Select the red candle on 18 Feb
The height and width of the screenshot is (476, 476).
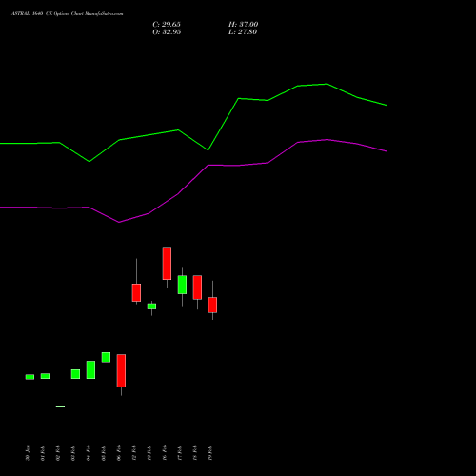click(x=197, y=288)
